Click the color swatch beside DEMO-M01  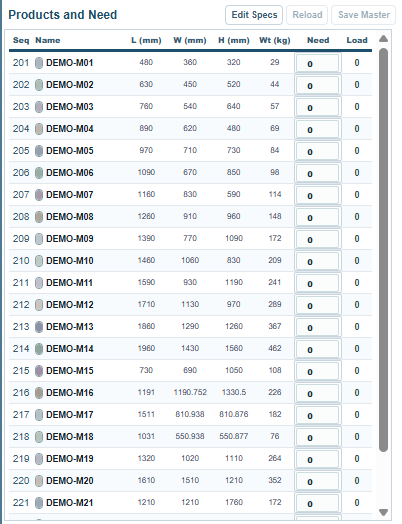(x=39, y=63)
